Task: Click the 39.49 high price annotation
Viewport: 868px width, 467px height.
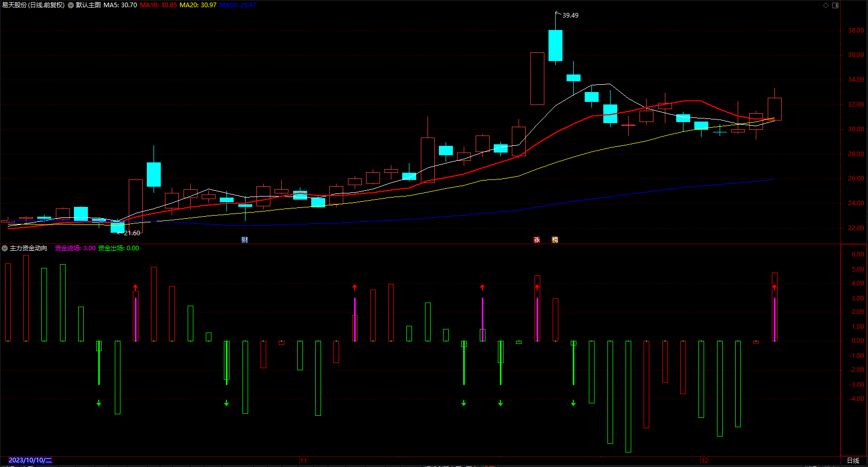Action: coord(571,16)
